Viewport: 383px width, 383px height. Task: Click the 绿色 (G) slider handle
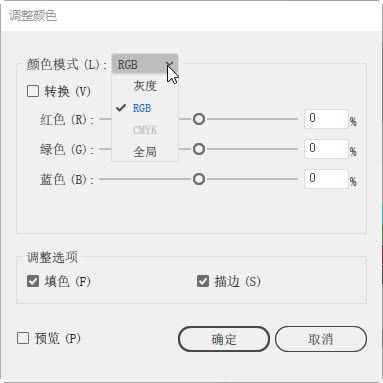[199, 149]
